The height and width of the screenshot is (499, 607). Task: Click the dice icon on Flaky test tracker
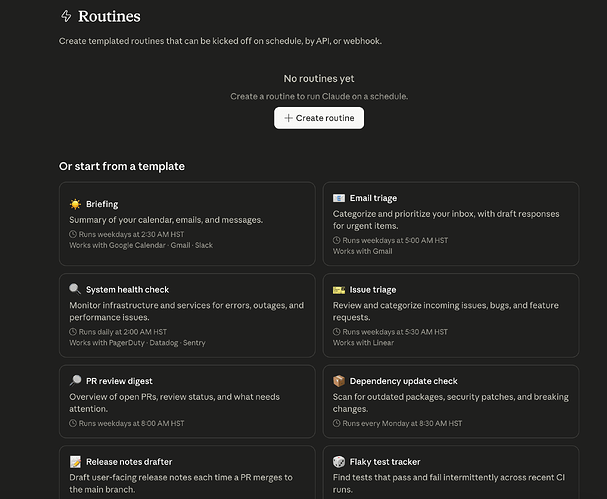point(339,461)
